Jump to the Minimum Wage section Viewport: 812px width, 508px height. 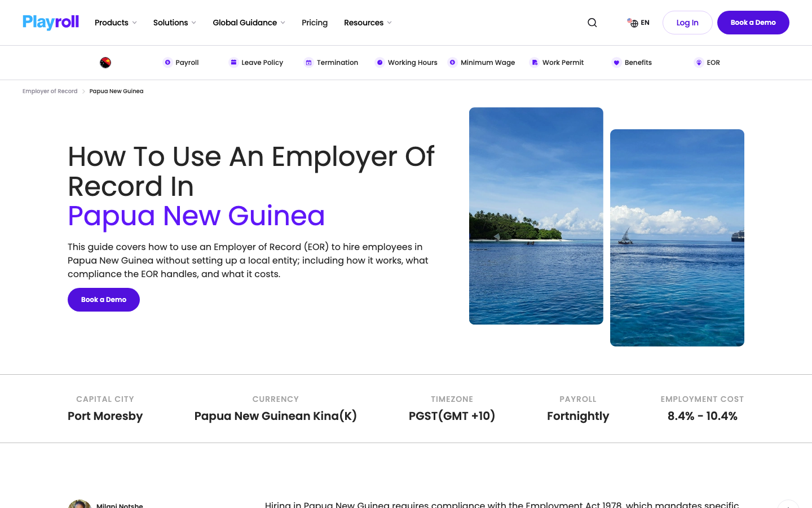482,63
